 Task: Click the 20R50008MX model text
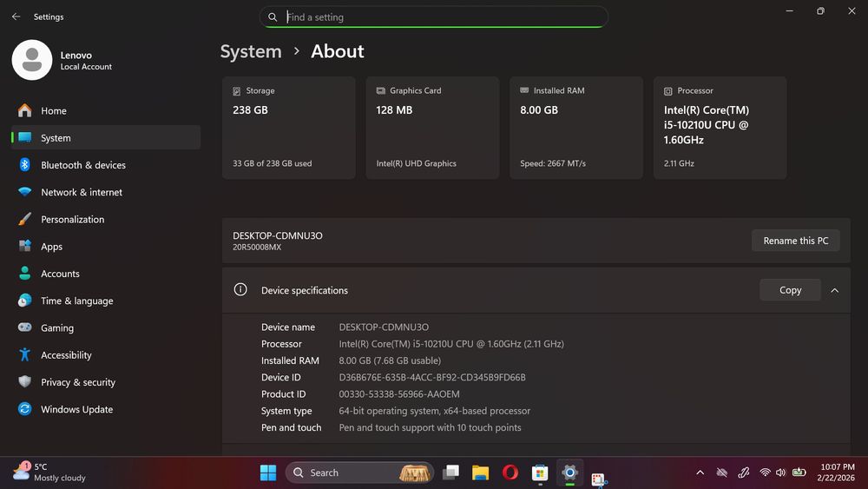pos(257,248)
